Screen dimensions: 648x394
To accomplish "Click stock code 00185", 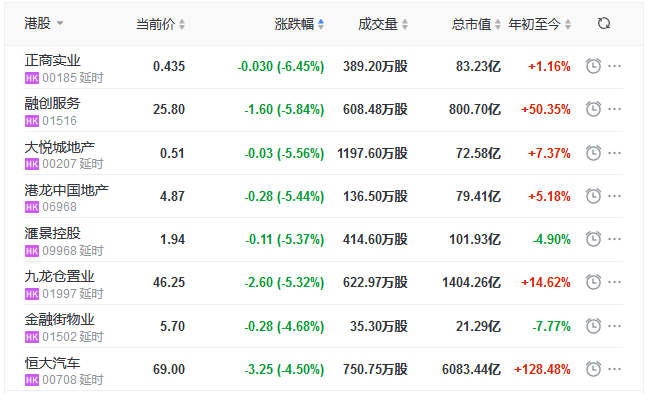I will [60, 78].
